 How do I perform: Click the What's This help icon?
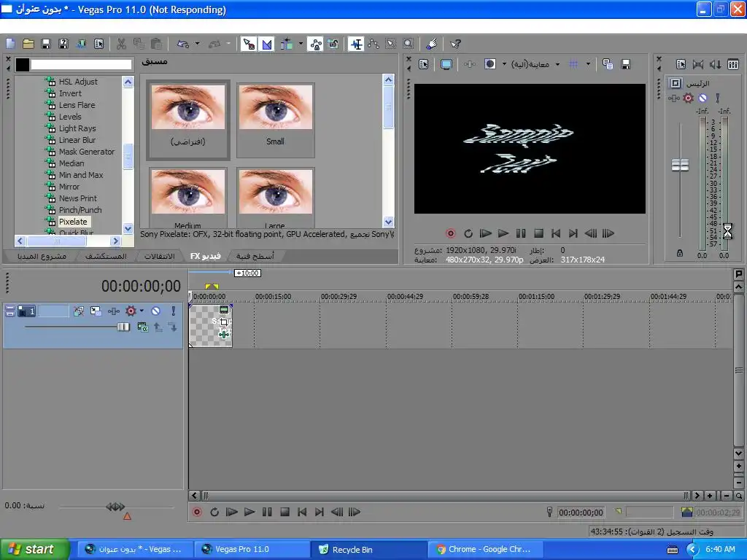455,44
